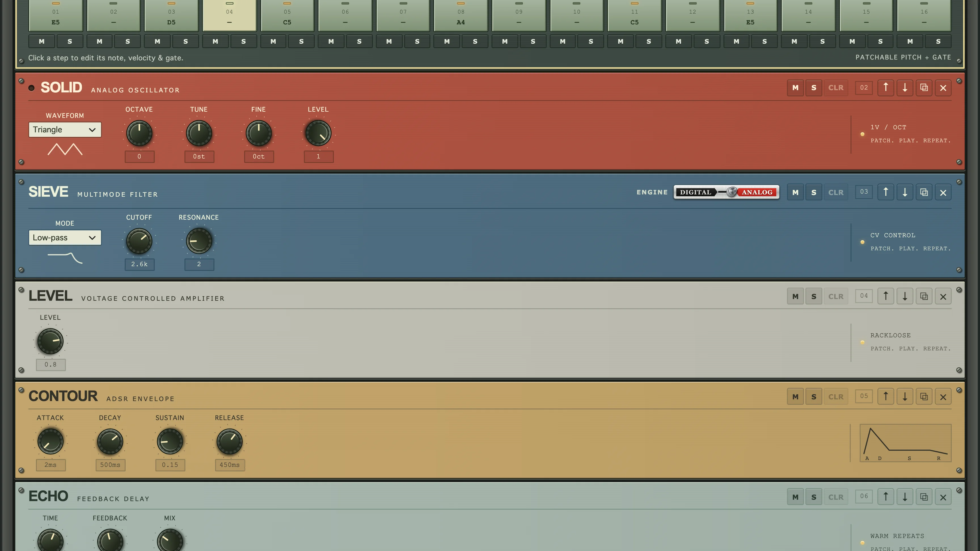Image resolution: width=980 pixels, height=551 pixels.
Task: Remove the LEVEL amplifier module
Action: coord(943,296)
